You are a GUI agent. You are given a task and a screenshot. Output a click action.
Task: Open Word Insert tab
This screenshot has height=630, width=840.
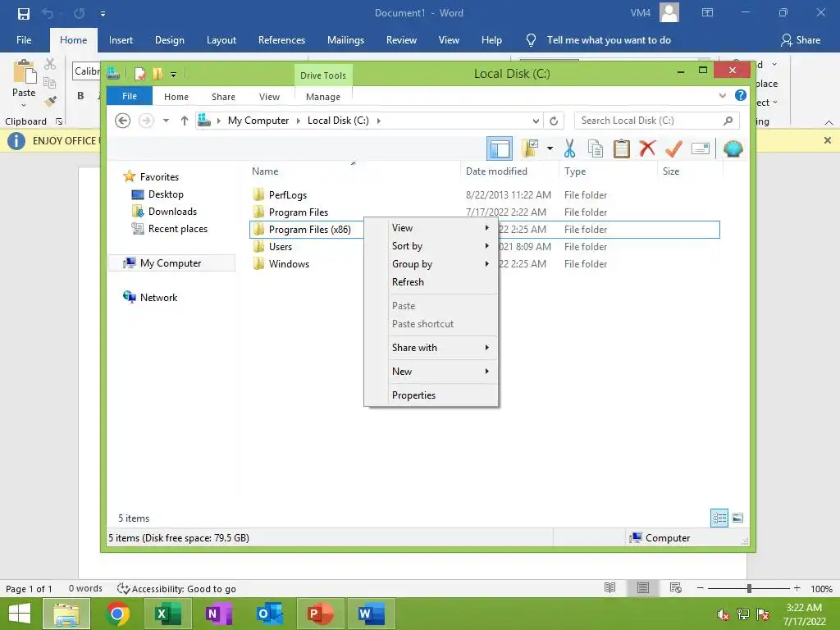[x=121, y=40]
